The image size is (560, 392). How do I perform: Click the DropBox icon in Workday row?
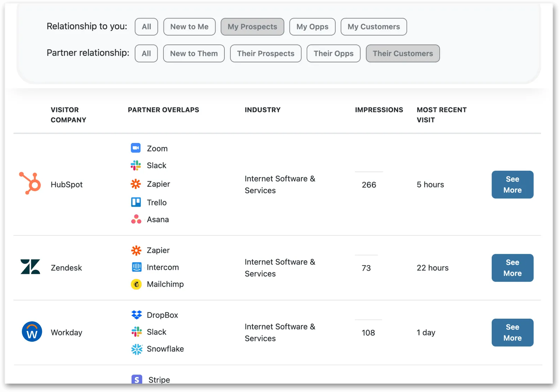click(136, 315)
